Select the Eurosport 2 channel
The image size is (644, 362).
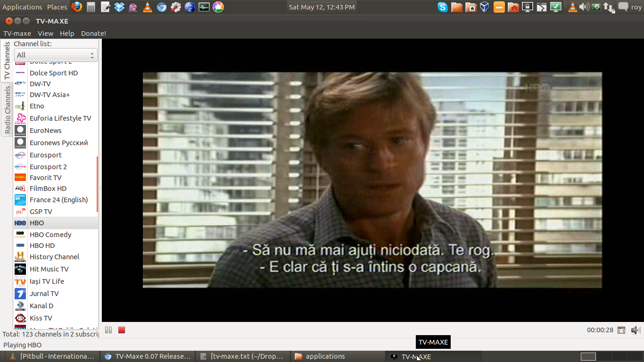[56, 167]
